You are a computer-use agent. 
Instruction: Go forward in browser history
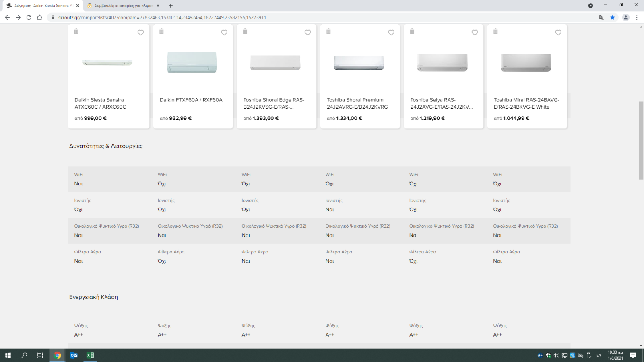[18, 17]
